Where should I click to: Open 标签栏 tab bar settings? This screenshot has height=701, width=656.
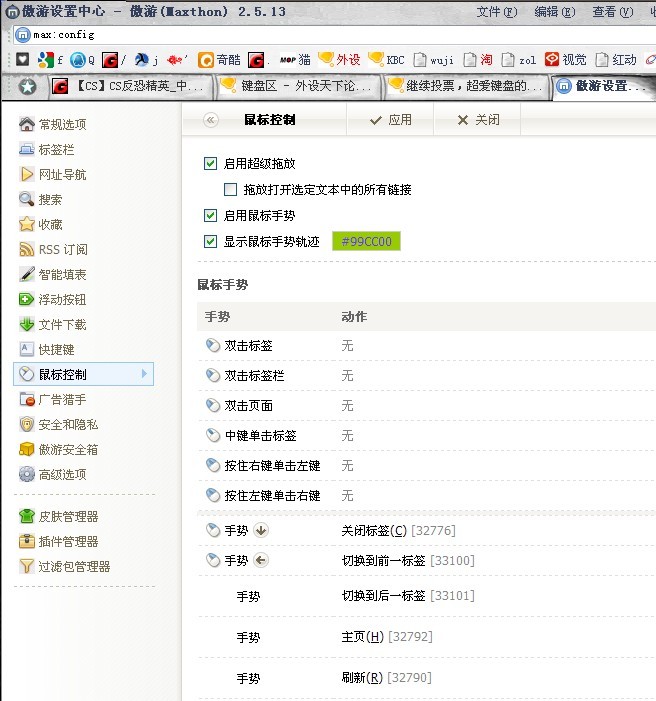pyautogui.click(x=47, y=149)
